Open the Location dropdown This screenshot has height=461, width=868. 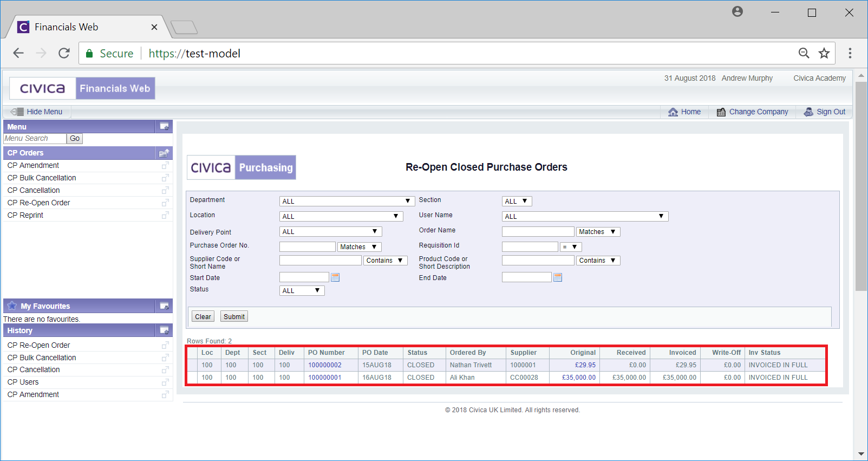341,216
